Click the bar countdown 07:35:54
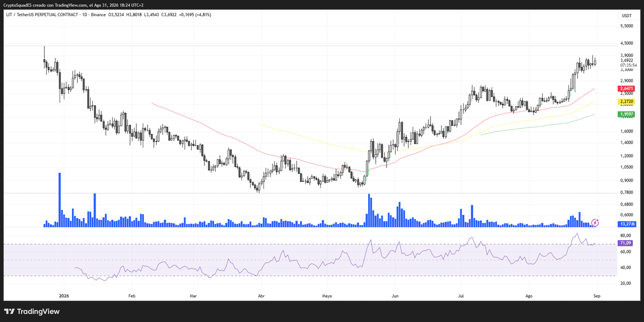 (x=628, y=65)
